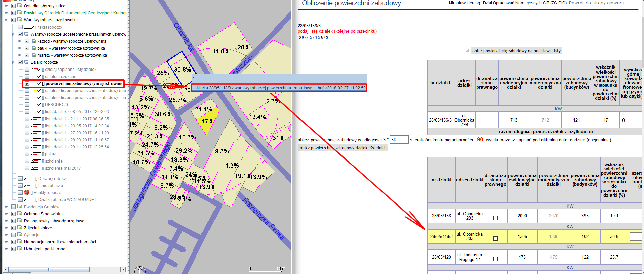This screenshot has width=644, height=274.
Task: Expand the Ochrona Środowiska tree node
Action: pyautogui.click(x=6, y=214)
